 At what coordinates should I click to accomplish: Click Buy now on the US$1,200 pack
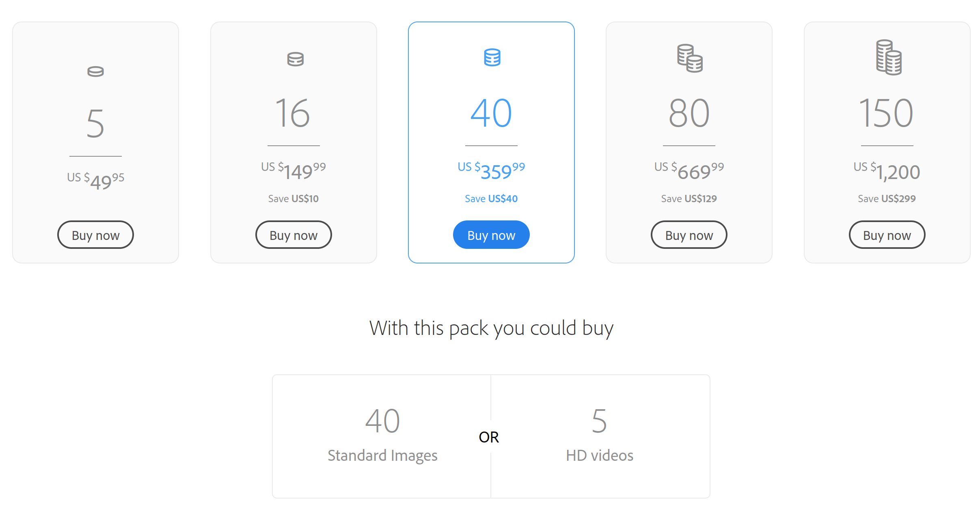(x=887, y=235)
